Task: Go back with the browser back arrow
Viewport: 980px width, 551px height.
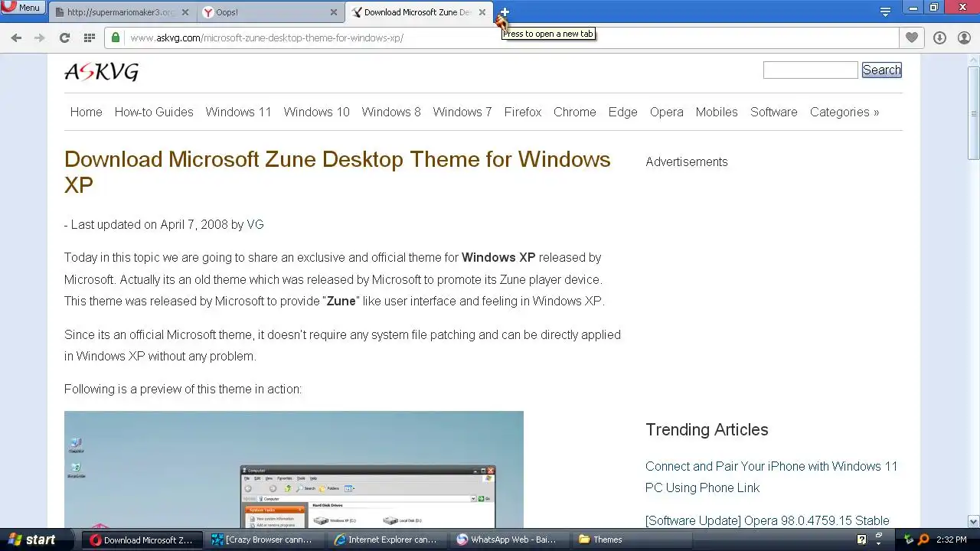Action: coord(16,37)
